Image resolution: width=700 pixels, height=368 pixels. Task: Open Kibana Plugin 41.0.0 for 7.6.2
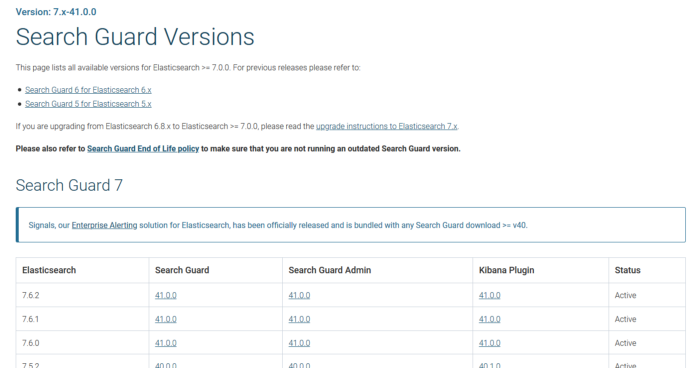490,295
